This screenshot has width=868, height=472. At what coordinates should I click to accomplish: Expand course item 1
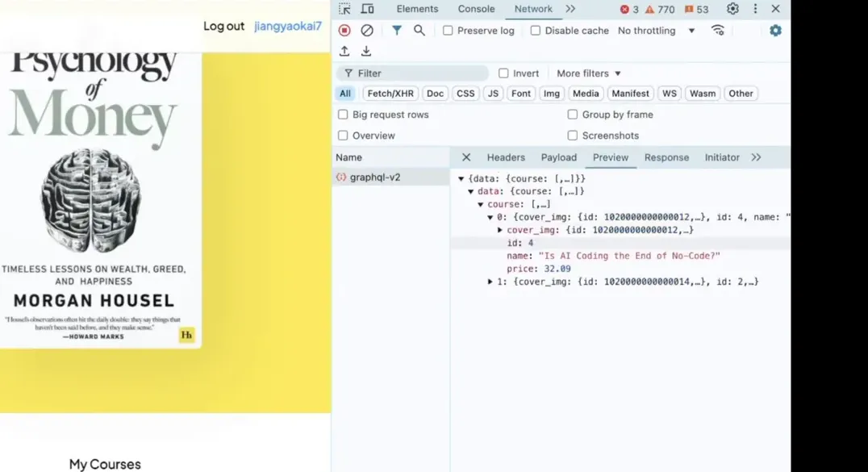490,282
